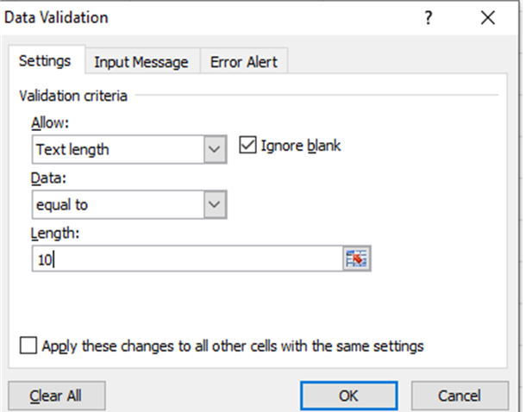
Task: Click the Data Validation title bar text
Action: coord(58,17)
